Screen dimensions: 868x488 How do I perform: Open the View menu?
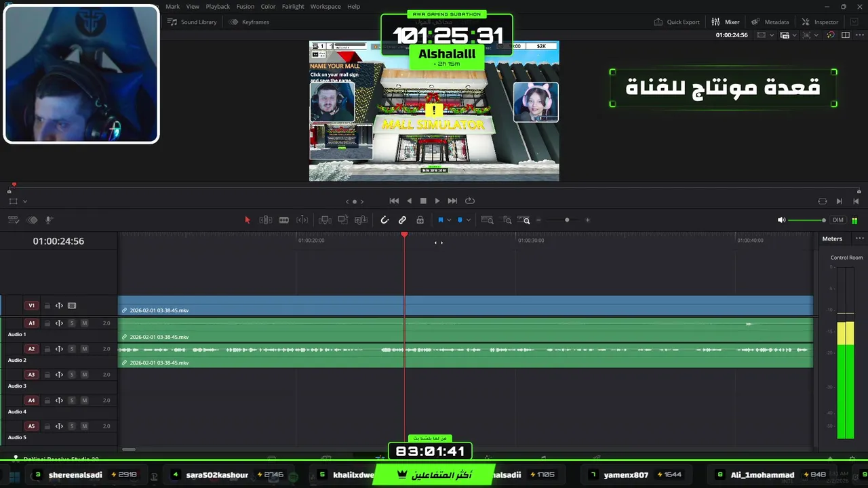pos(193,6)
